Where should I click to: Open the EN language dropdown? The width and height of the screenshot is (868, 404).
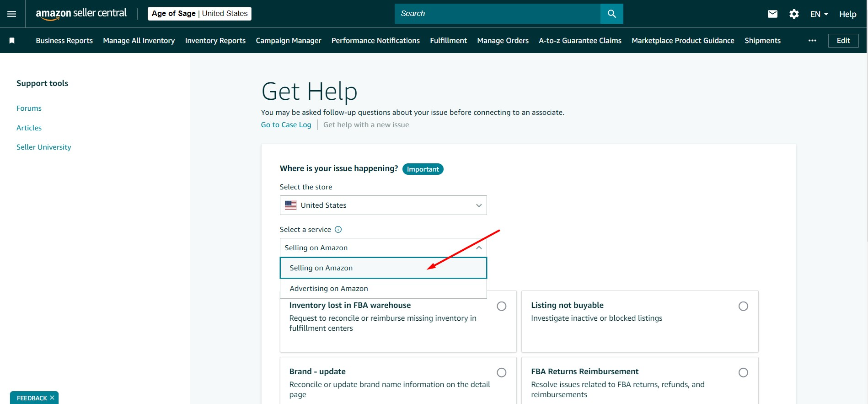click(x=819, y=14)
